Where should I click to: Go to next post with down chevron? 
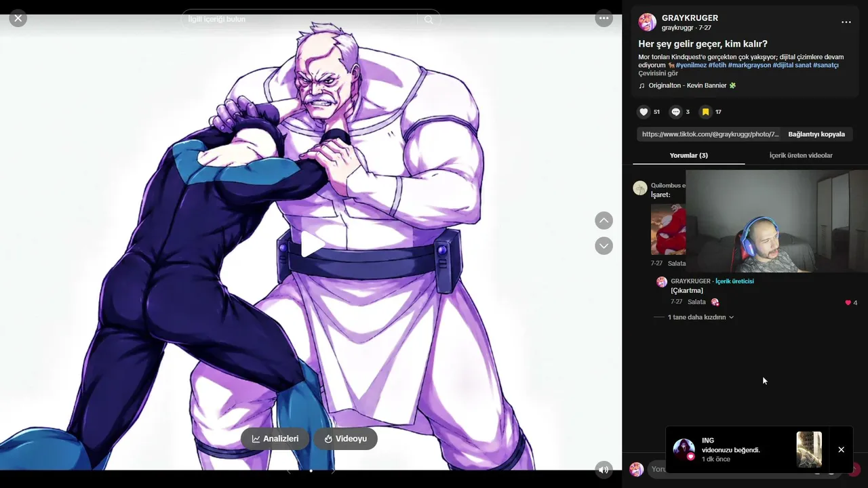pos(604,245)
